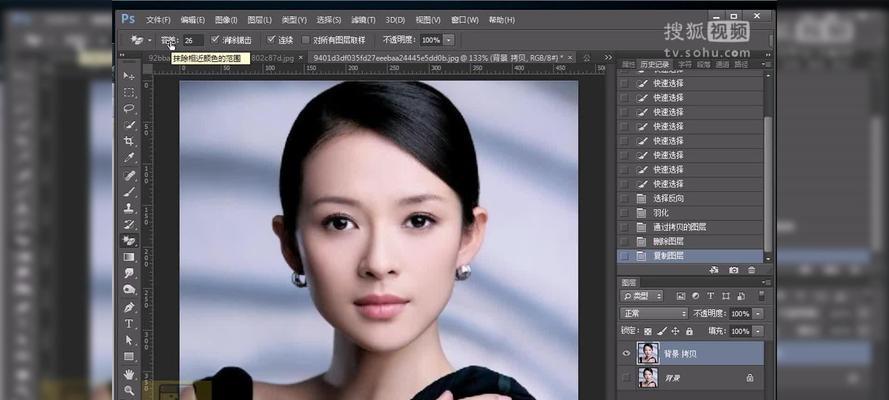Open the 图像(I) menu
This screenshot has height=400, width=889.
point(226,20)
